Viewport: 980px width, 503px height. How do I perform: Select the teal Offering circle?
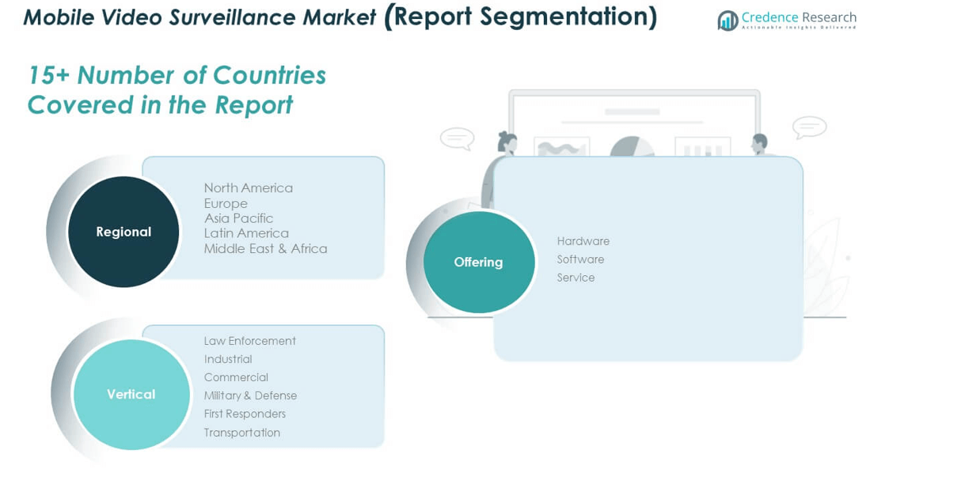pyautogui.click(x=479, y=262)
